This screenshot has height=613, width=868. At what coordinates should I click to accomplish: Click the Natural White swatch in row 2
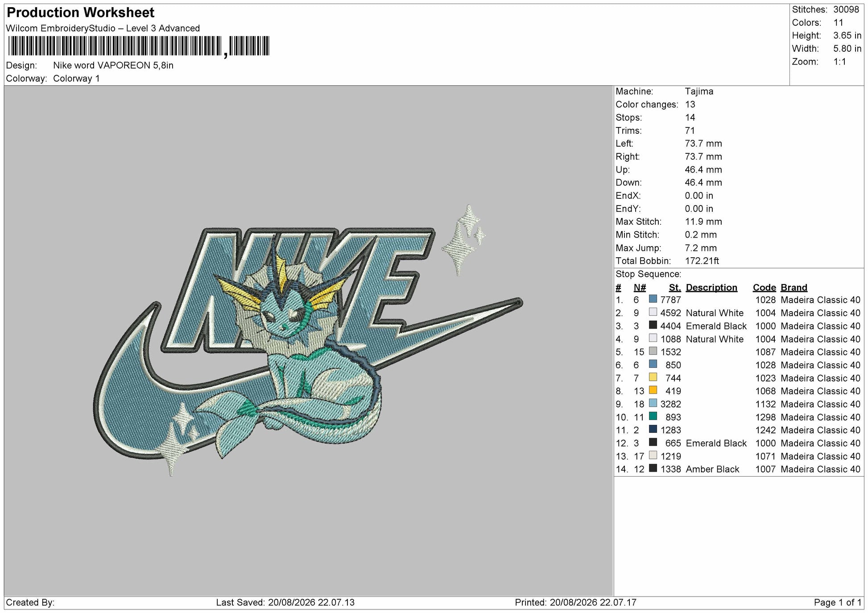(653, 312)
